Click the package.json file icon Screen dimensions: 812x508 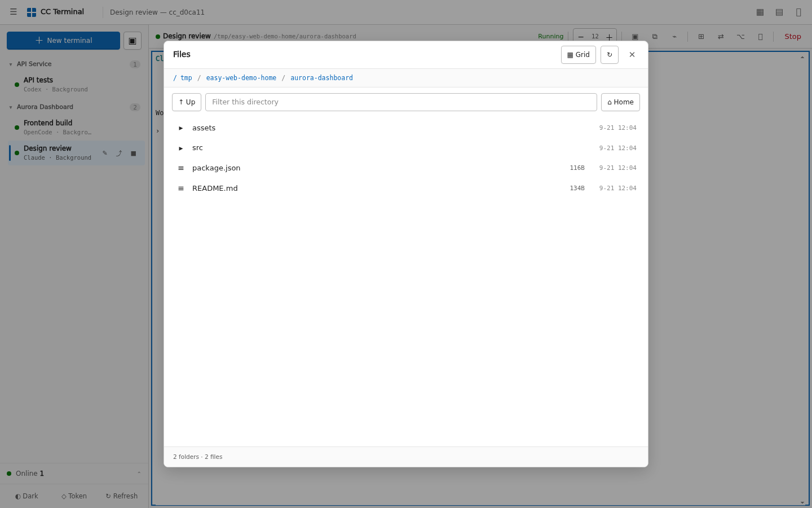181,168
